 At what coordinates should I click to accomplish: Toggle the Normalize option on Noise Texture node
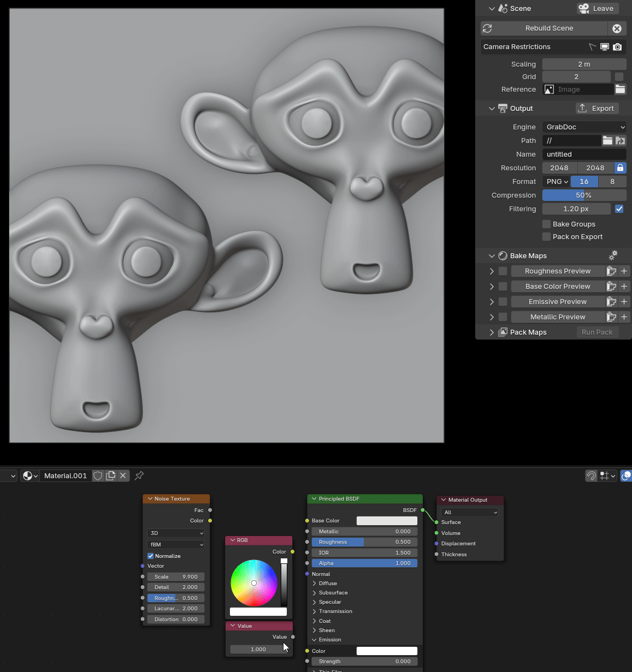tap(150, 556)
